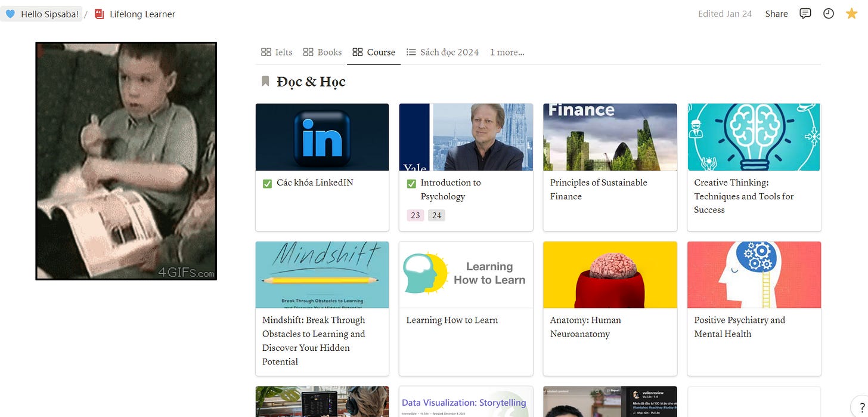The width and height of the screenshot is (868, 417).
Task: Click the gray 24 tag
Action: click(437, 215)
